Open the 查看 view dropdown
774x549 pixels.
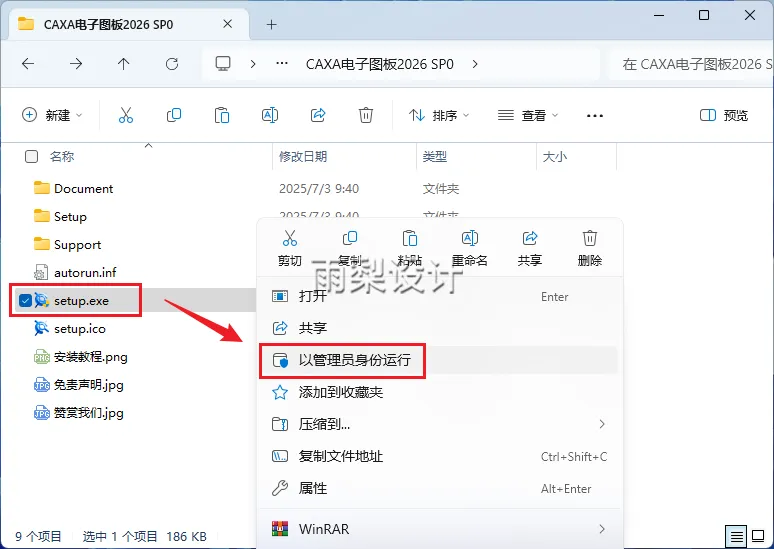pyautogui.click(x=528, y=115)
